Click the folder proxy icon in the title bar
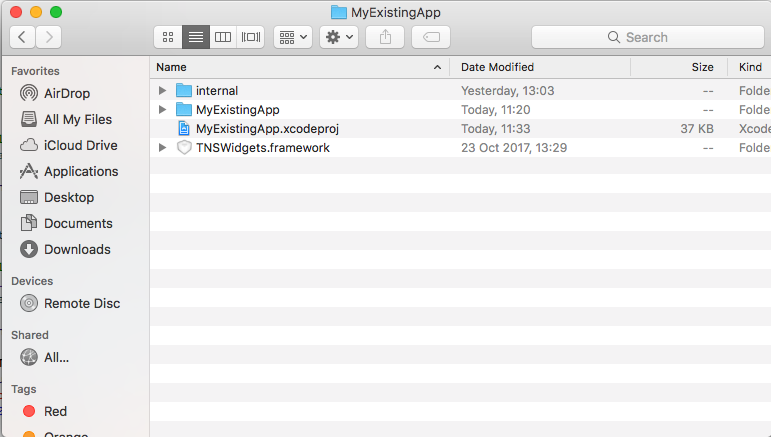This screenshot has height=437, width=771. click(338, 12)
